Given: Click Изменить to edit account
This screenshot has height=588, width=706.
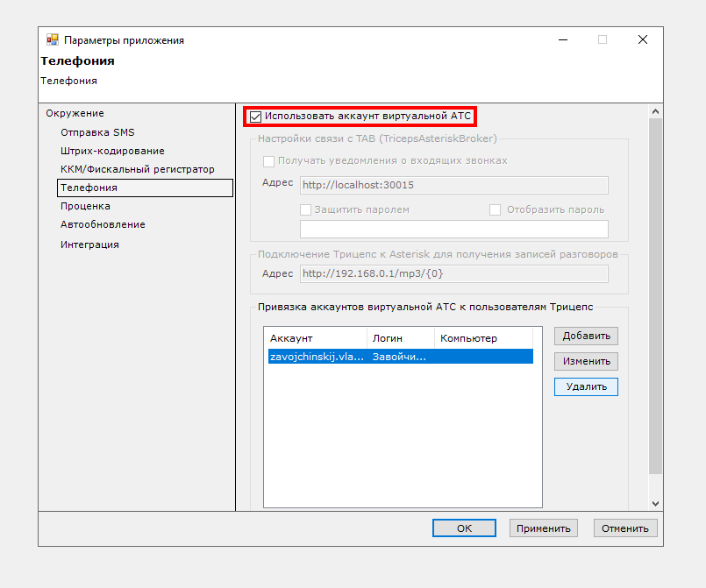Looking at the screenshot, I should click(x=586, y=361).
